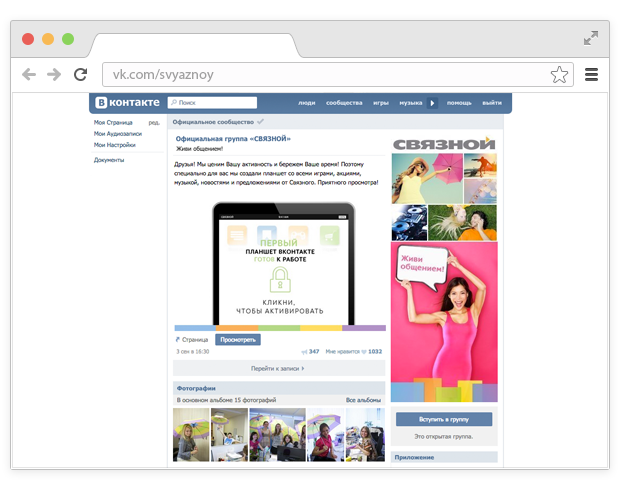Click Вступить в группу button

[444, 419]
